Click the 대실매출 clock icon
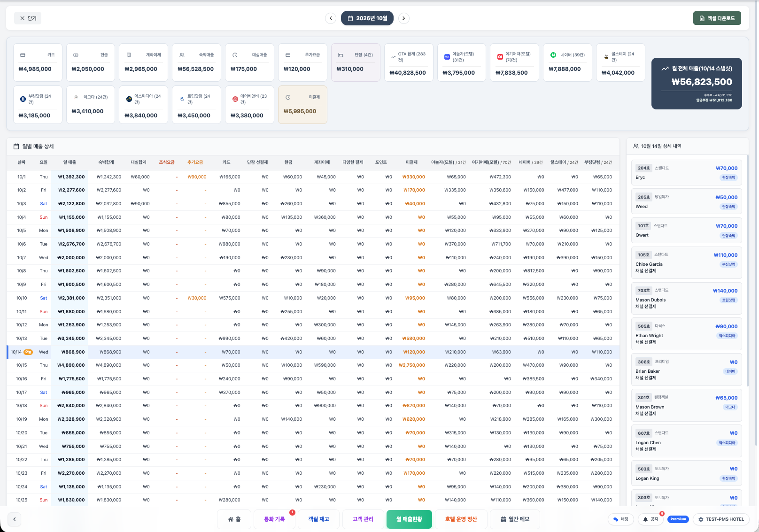 [235, 55]
